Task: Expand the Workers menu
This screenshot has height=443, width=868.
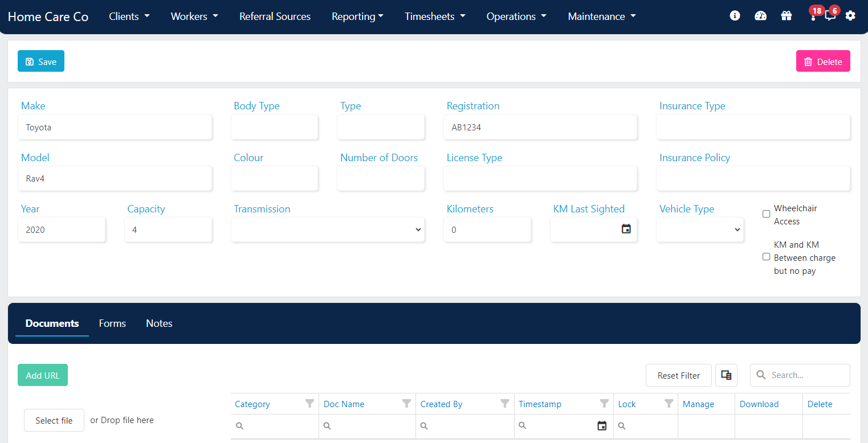Action: click(x=194, y=17)
